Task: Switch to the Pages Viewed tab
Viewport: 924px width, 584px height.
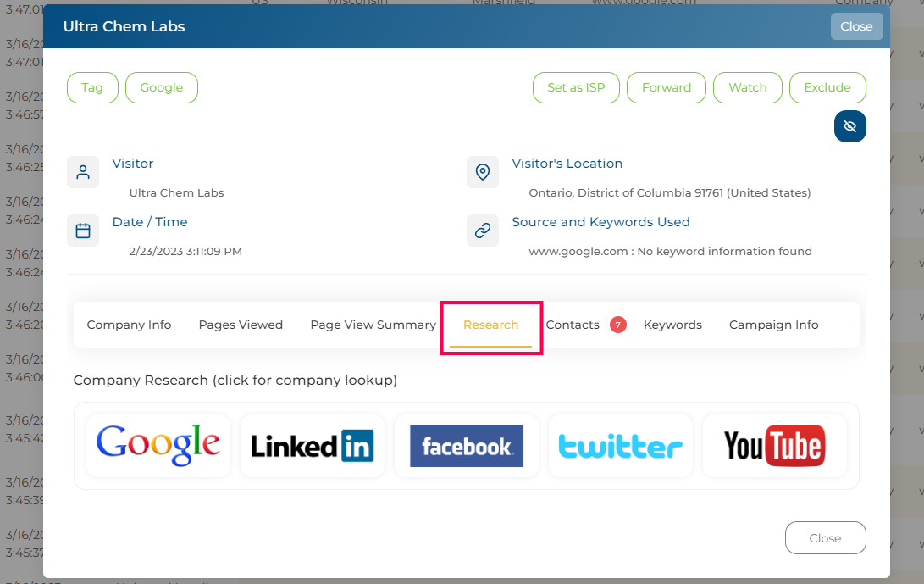Action: tap(241, 325)
